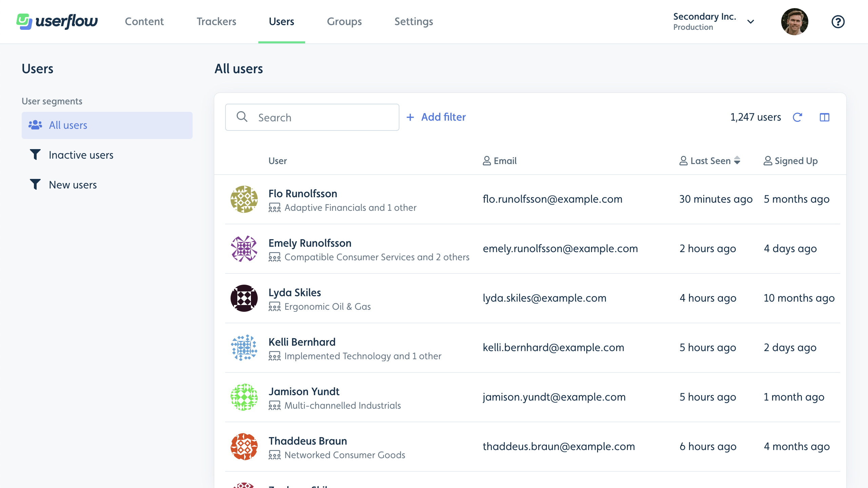Click Lyda Skiles's avatar

coord(244,298)
